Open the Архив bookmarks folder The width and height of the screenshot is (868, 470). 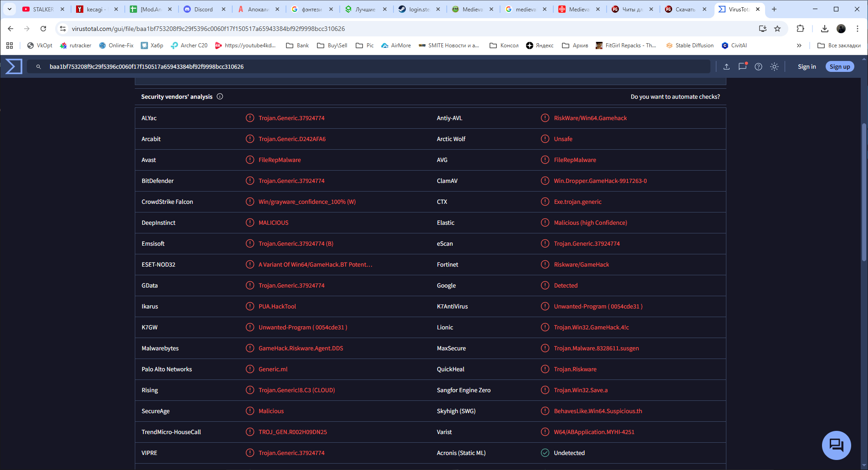pyautogui.click(x=575, y=45)
